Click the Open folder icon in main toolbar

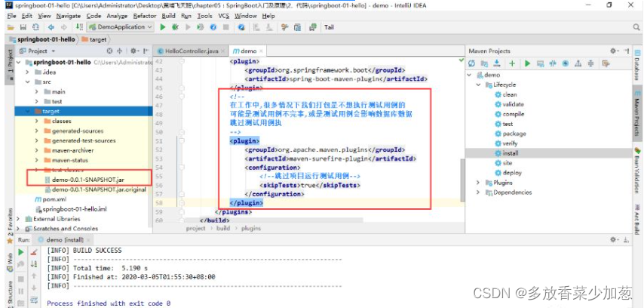tap(11, 27)
